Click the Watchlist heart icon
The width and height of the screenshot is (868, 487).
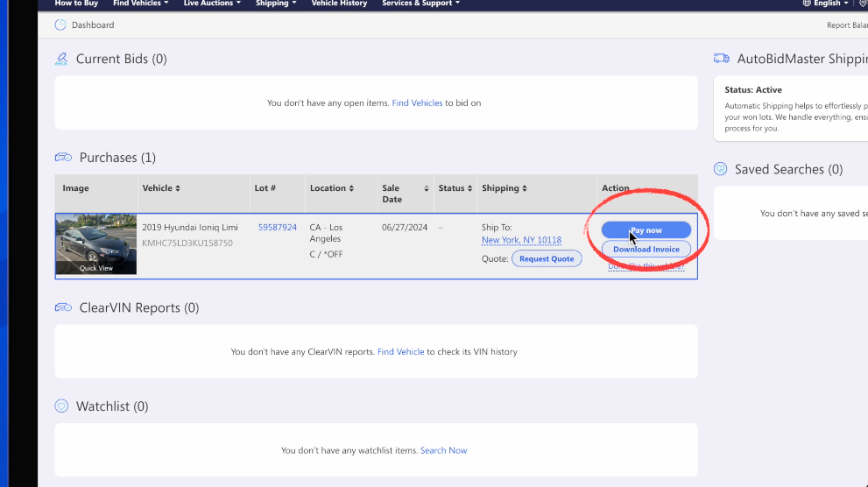click(61, 406)
